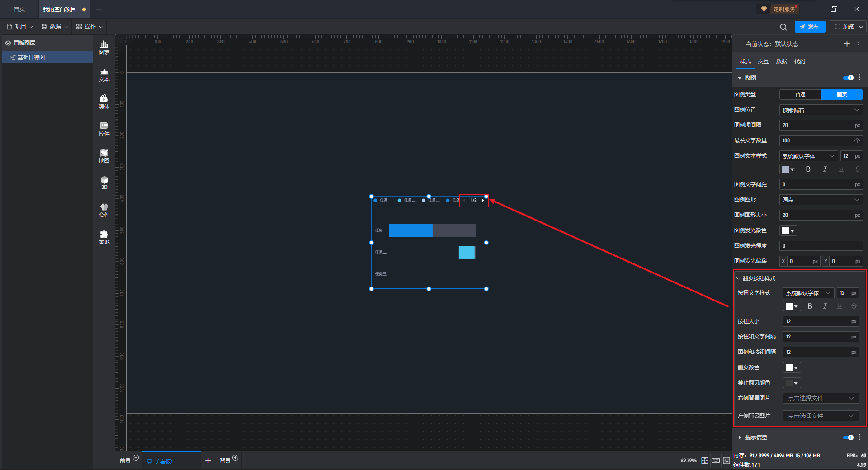
Task: Switch to the 代码 tab
Action: point(799,61)
